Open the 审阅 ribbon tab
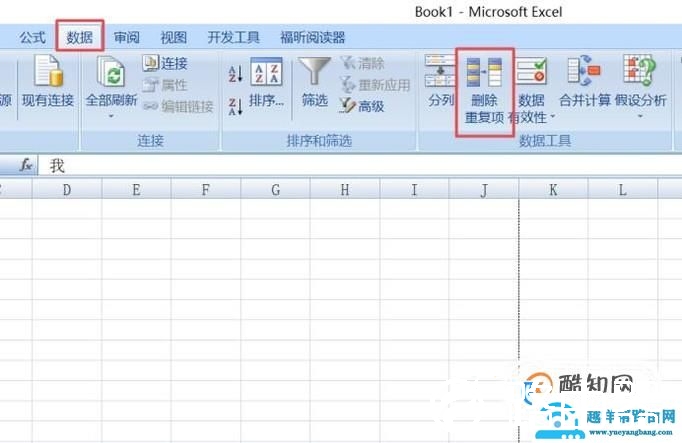The height and width of the screenshot is (443, 682). tap(127, 38)
